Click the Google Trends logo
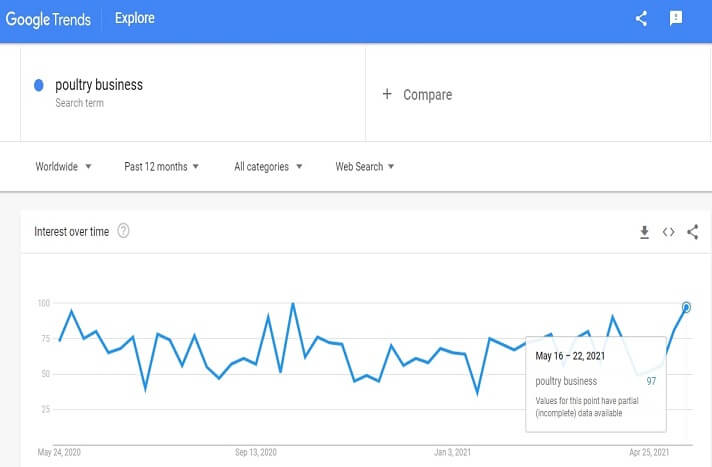 pos(50,19)
